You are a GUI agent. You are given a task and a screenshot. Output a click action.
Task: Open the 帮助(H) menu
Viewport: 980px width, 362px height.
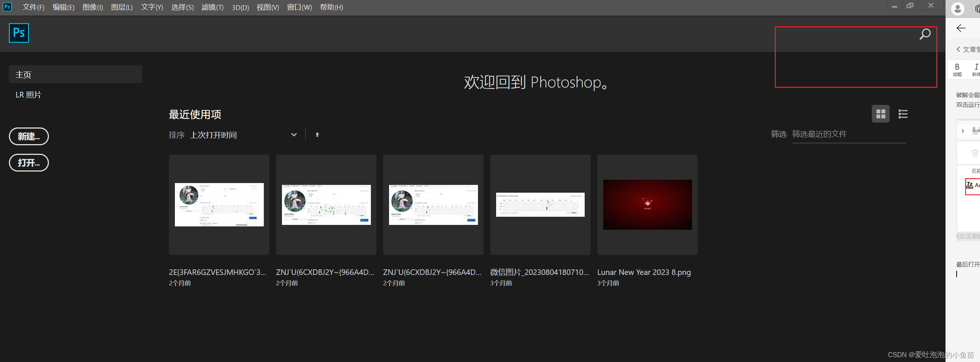click(x=331, y=7)
